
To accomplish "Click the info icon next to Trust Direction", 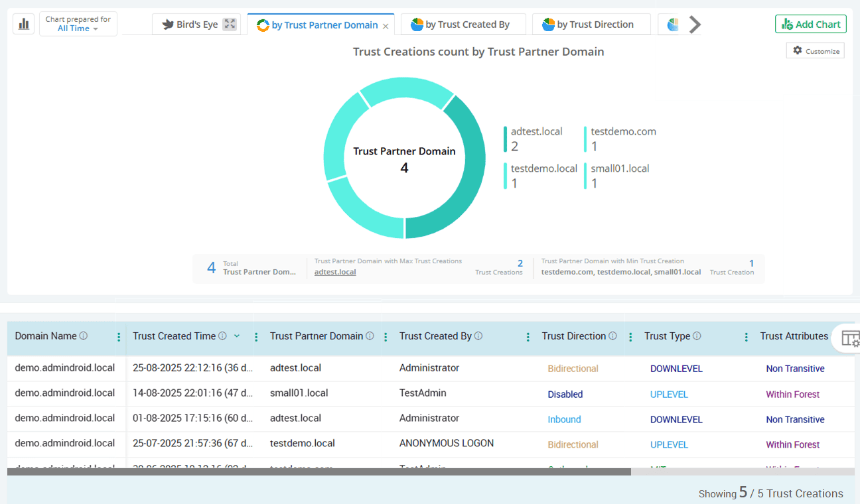I will point(612,336).
